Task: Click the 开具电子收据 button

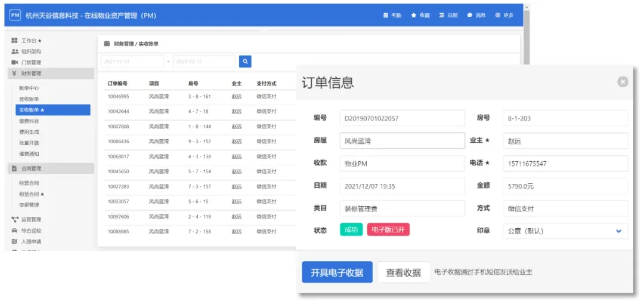Action: [337, 272]
